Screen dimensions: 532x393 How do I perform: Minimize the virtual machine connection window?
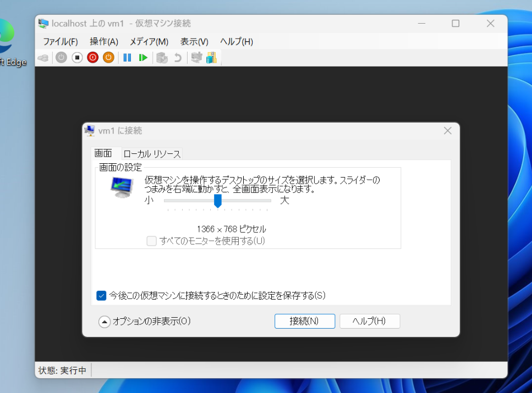tap(422, 24)
